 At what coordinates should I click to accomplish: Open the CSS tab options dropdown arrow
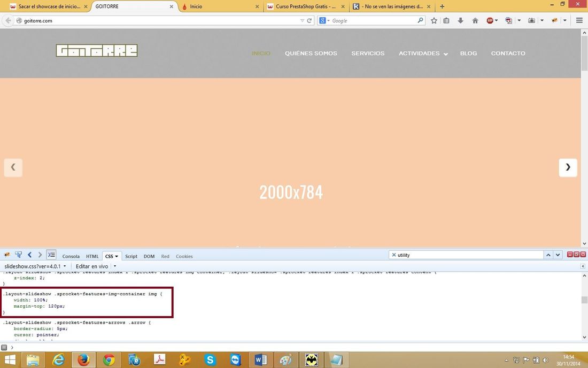click(117, 256)
